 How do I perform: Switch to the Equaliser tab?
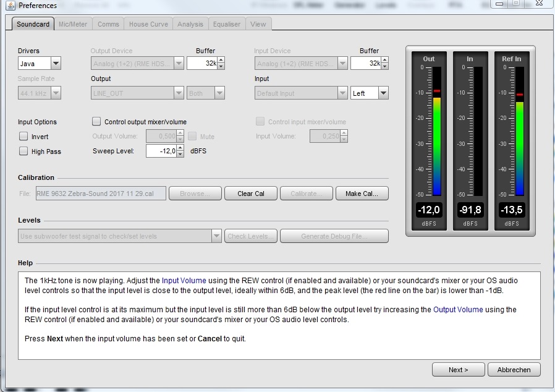click(227, 24)
